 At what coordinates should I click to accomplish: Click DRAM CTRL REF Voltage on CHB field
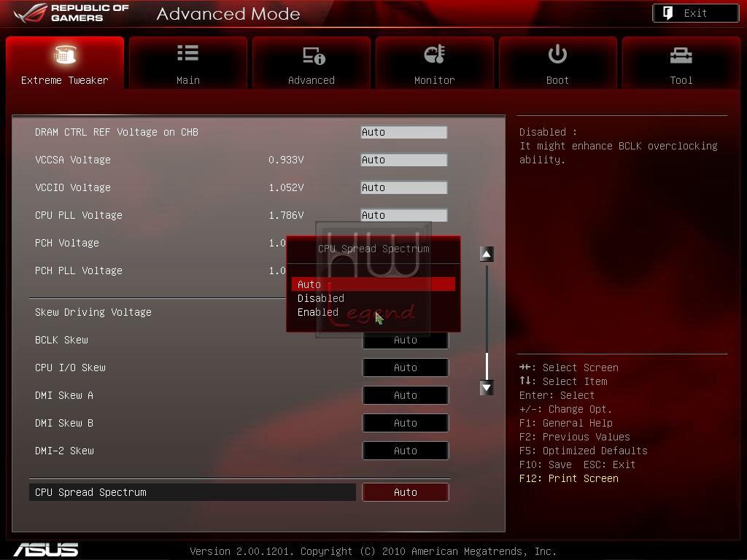[x=404, y=133]
